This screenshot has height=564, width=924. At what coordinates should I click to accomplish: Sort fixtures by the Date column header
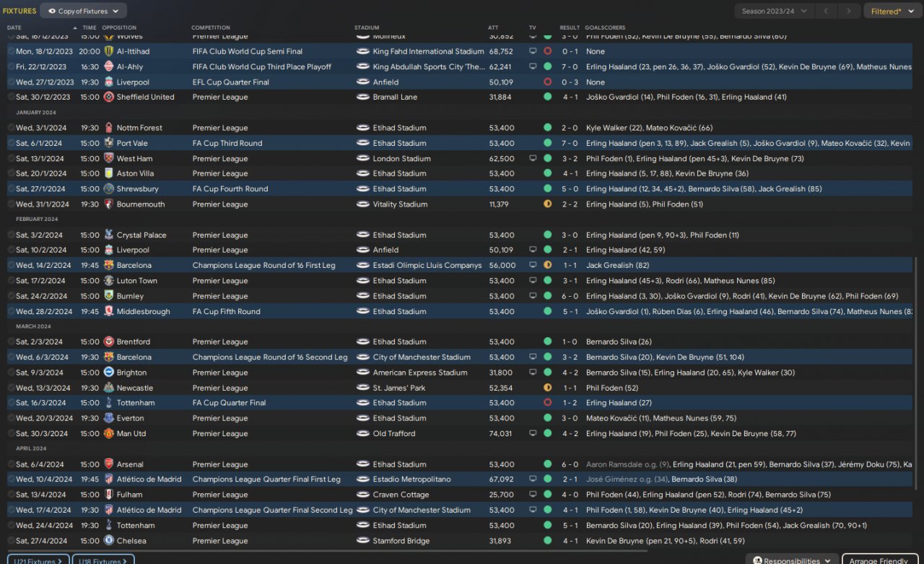[14, 27]
